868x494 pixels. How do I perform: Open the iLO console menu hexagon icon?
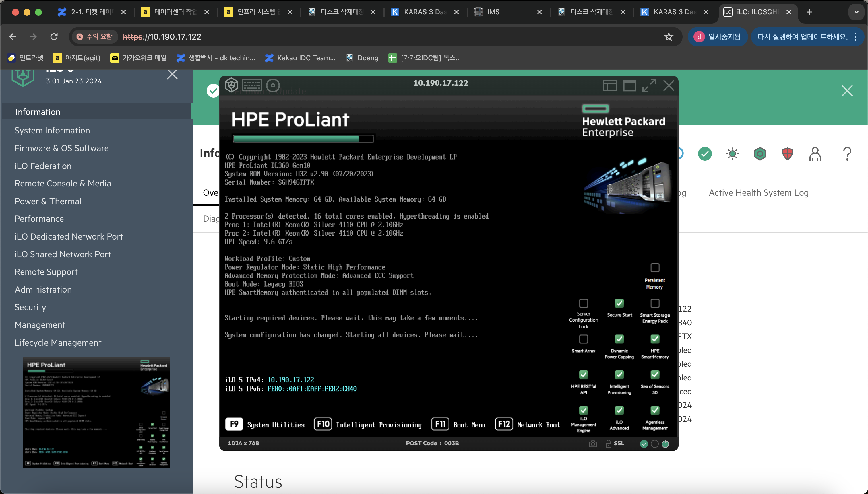coord(231,85)
